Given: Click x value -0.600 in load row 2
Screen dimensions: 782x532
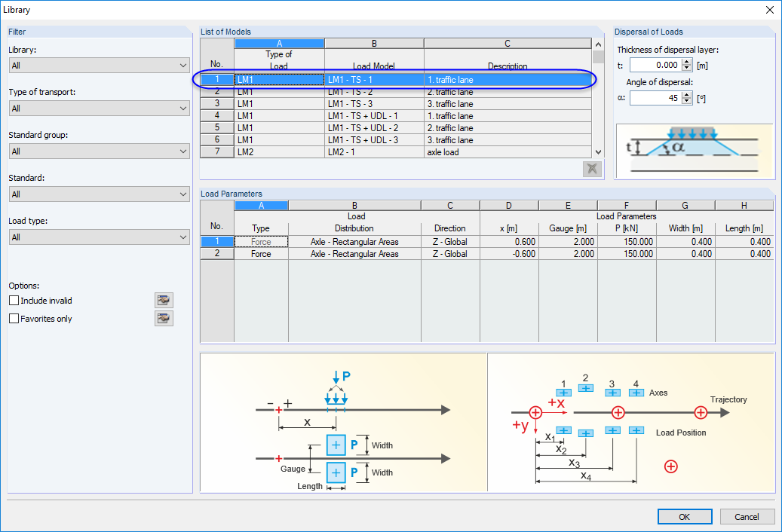Looking at the screenshot, I should point(509,253).
